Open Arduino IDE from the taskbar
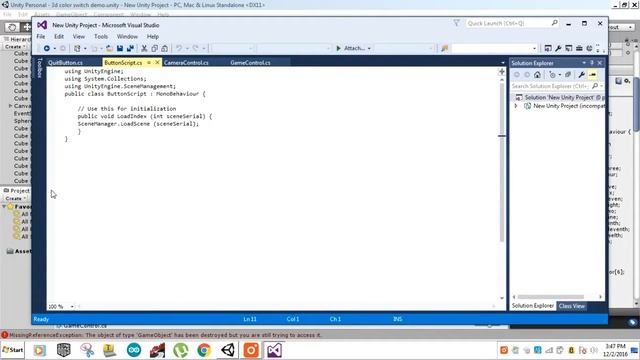Screen dimensions: 640x360 tap(134, 350)
